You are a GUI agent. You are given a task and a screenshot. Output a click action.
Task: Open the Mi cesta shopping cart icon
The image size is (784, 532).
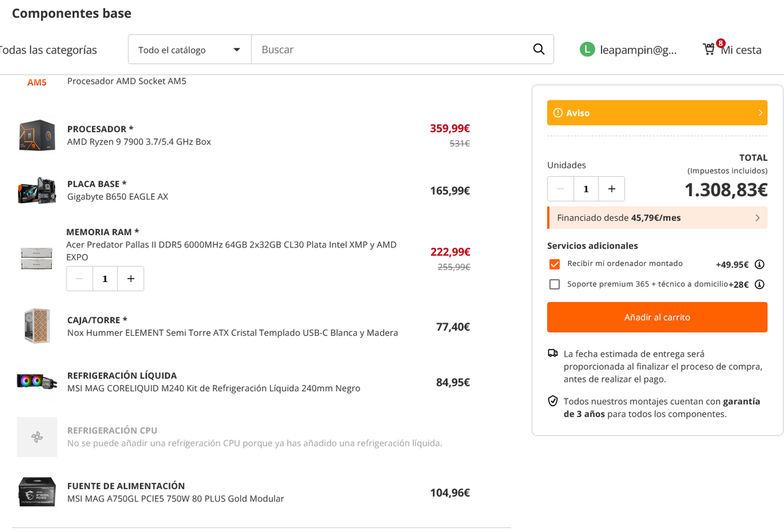tap(709, 49)
